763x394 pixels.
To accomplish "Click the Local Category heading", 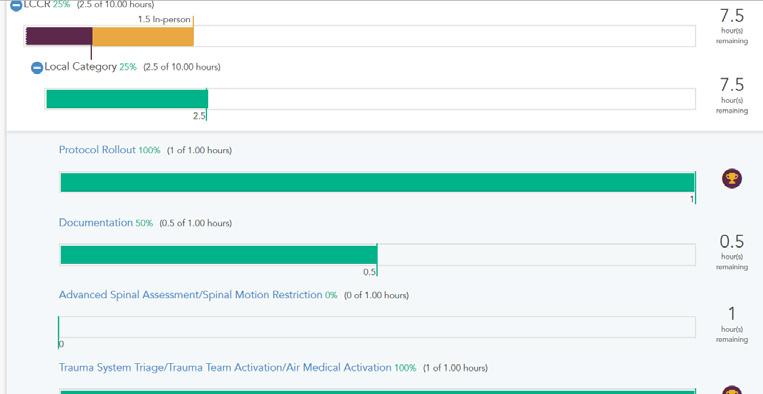I will click(x=80, y=67).
